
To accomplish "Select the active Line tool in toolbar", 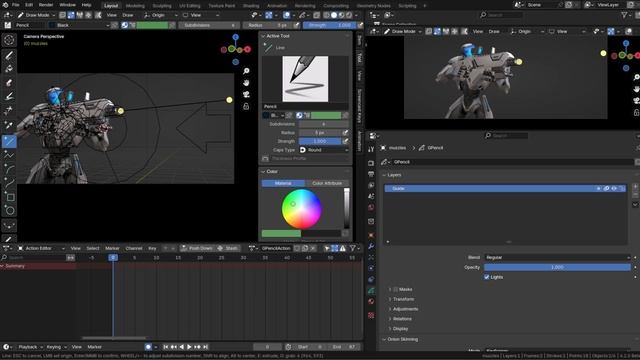I will pyautogui.click(x=9, y=141).
